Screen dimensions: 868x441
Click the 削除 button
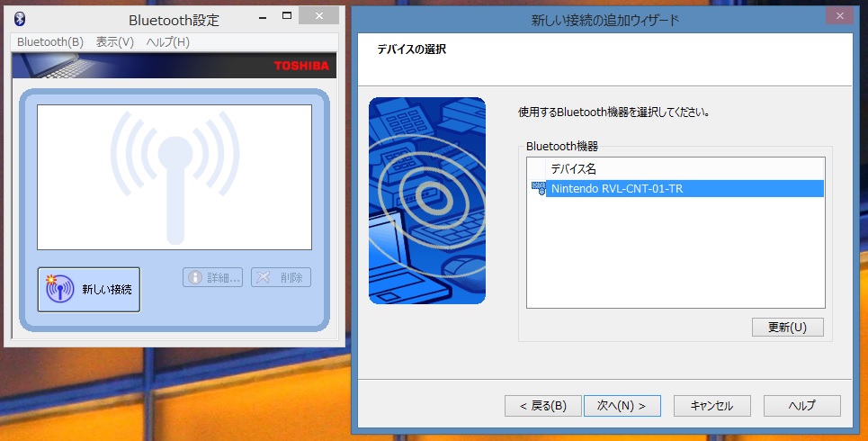point(281,277)
